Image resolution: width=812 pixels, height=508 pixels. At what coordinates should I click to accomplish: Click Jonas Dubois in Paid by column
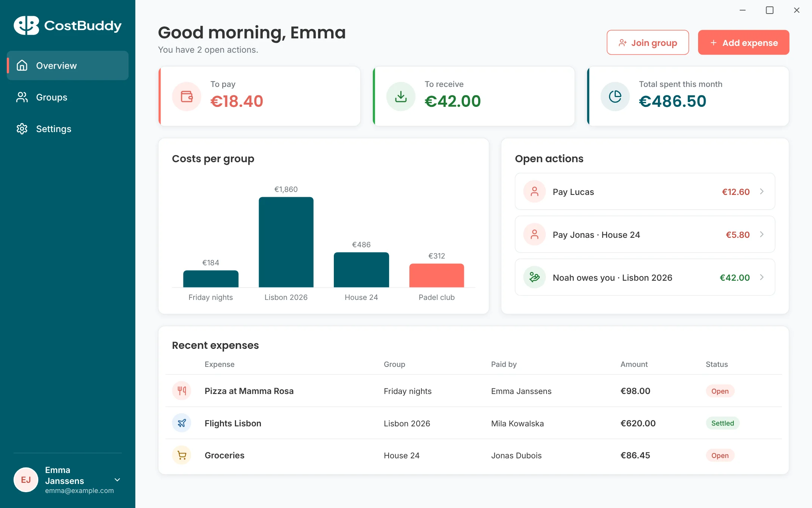click(x=516, y=455)
